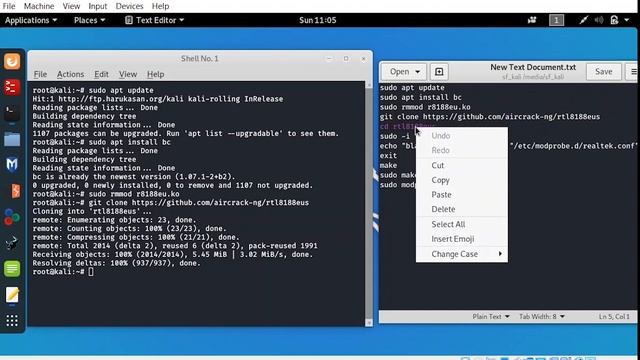Screen dimensions: 640x360
Task: Open the Text Editor app menu dropdown
Action: pos(154,20)
